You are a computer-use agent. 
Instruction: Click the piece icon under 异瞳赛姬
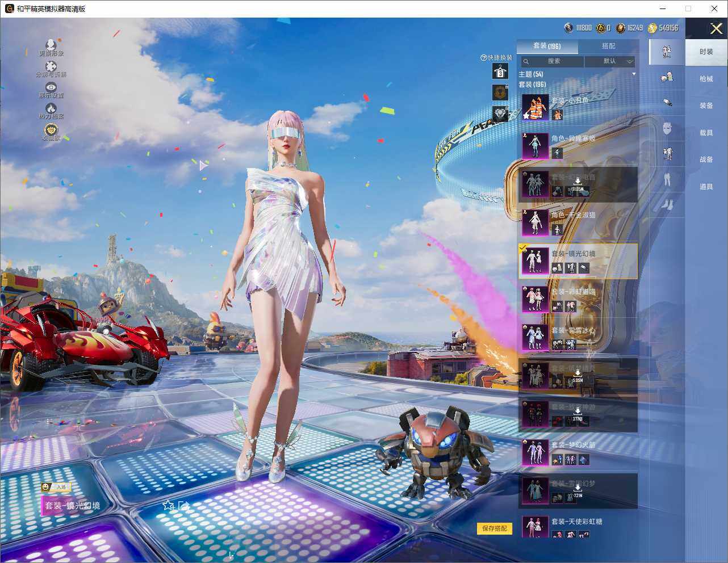point(558,153)
